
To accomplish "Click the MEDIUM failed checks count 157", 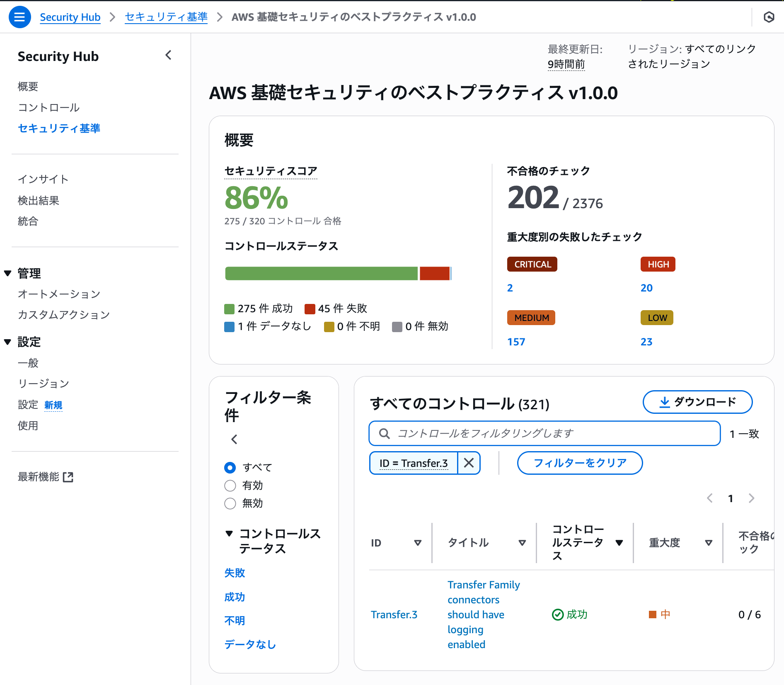I will (x=516, y=342).
